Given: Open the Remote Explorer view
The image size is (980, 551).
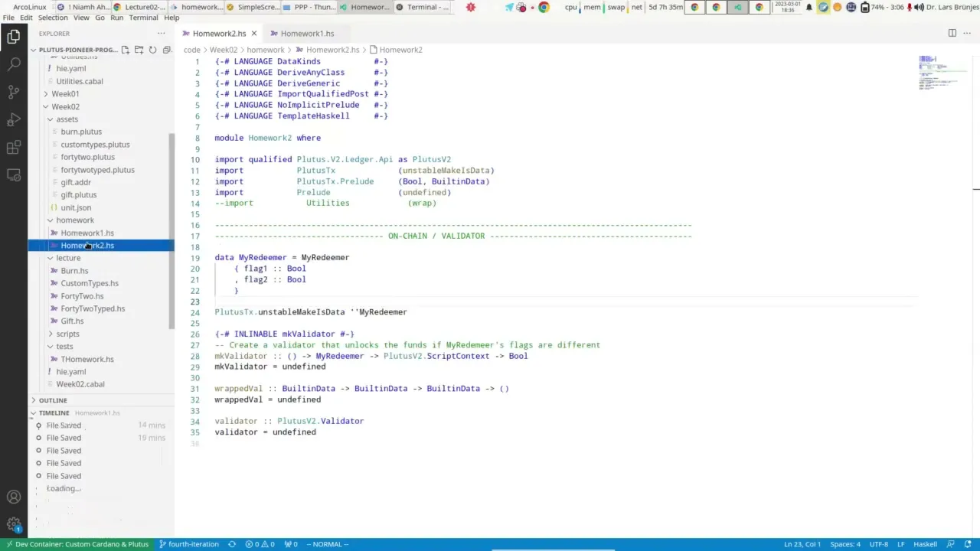Looking at the screenshot, I should pyautogui.click(x=14, y=174).
